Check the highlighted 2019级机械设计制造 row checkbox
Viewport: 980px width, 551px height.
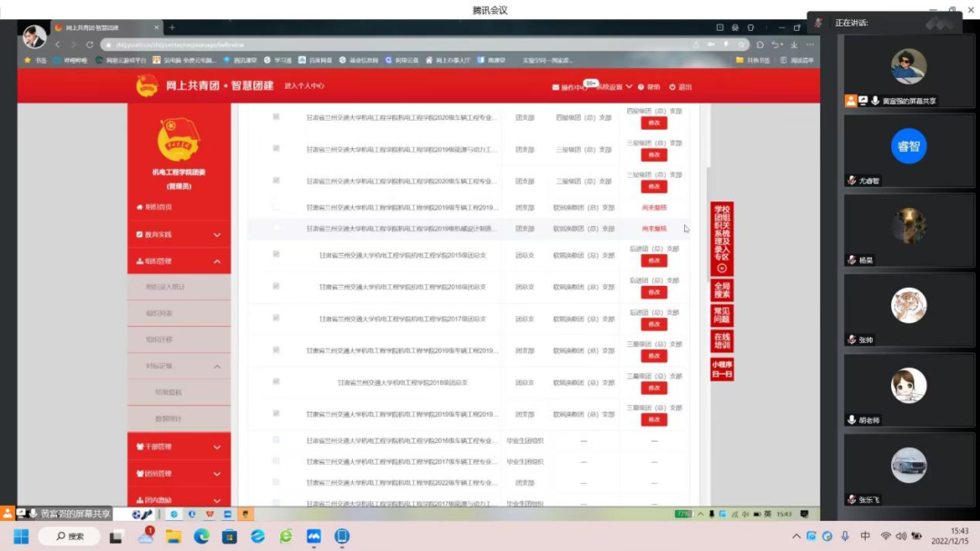tap(277, 229)
